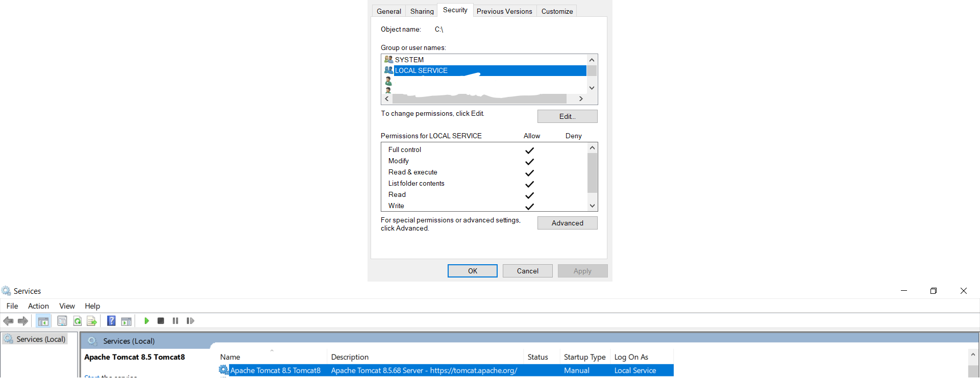Click the Services window title gear icon
Screen dimensions: 980x379
pos(6,291)
